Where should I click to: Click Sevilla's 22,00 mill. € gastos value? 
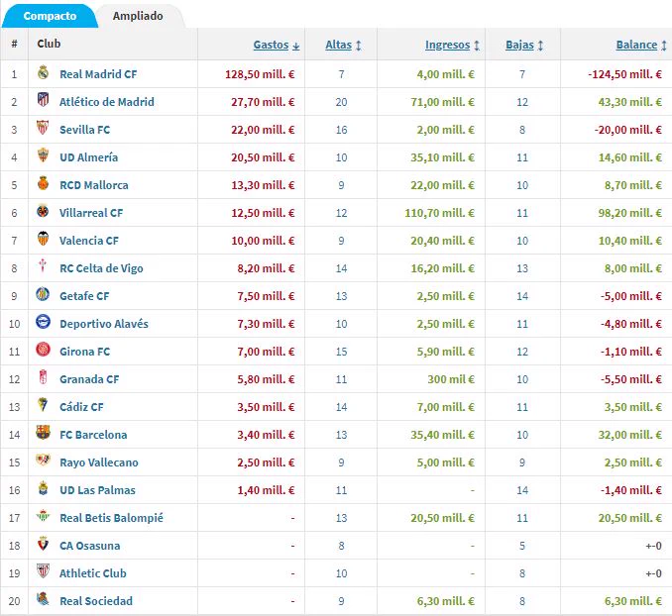click(x=263, y=130)
